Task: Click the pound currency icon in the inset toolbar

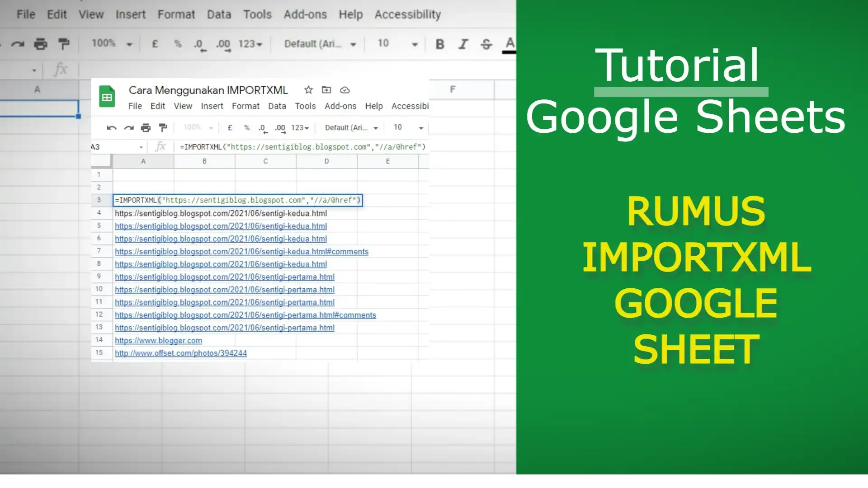Action: tap(230, 128)
